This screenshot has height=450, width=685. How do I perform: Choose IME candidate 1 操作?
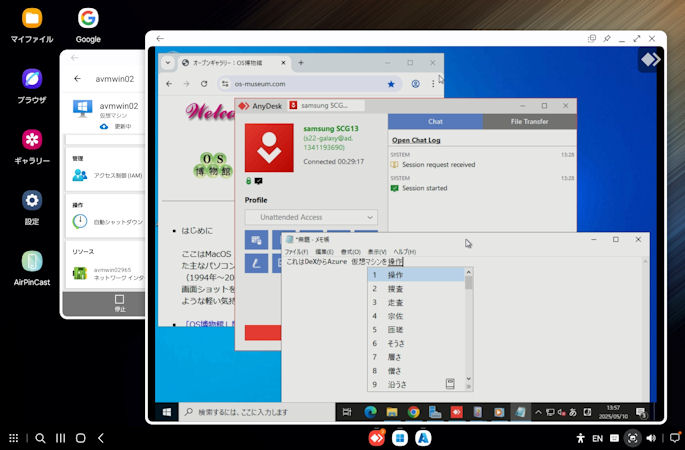click(x=416, y=275)
